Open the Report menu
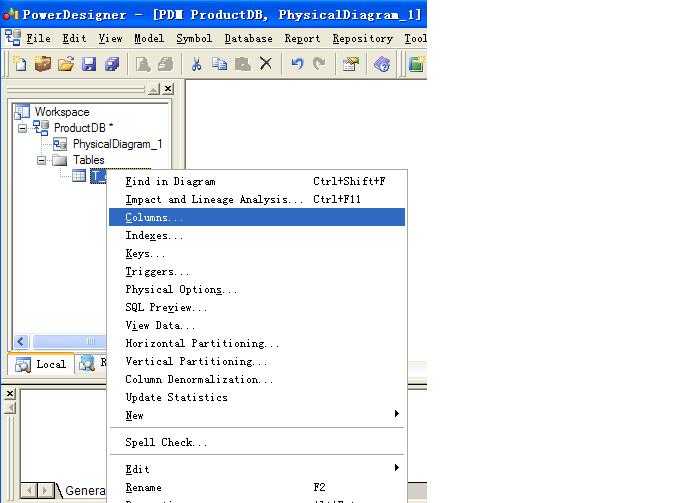 302,39
